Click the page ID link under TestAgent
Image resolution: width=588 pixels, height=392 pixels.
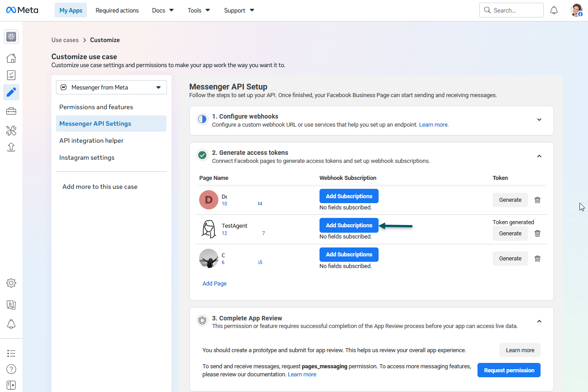pyautogui.click(x=243, y=233)
